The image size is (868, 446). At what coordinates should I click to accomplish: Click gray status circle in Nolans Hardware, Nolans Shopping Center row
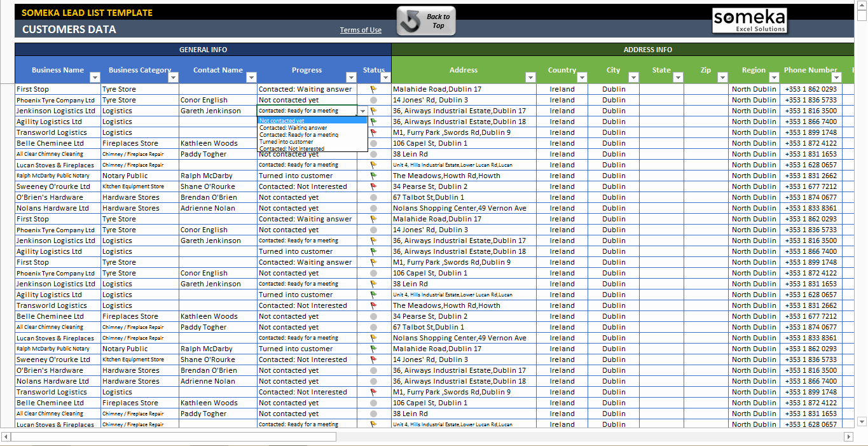[374, 208]
